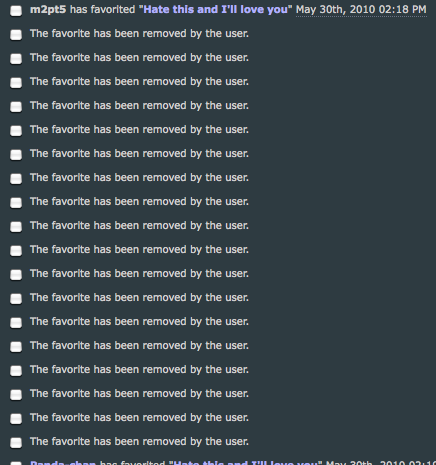436x465 pixels.
Task: Check the first removed-favorite notice below m2pt5
Action: (x=16, y=35)
